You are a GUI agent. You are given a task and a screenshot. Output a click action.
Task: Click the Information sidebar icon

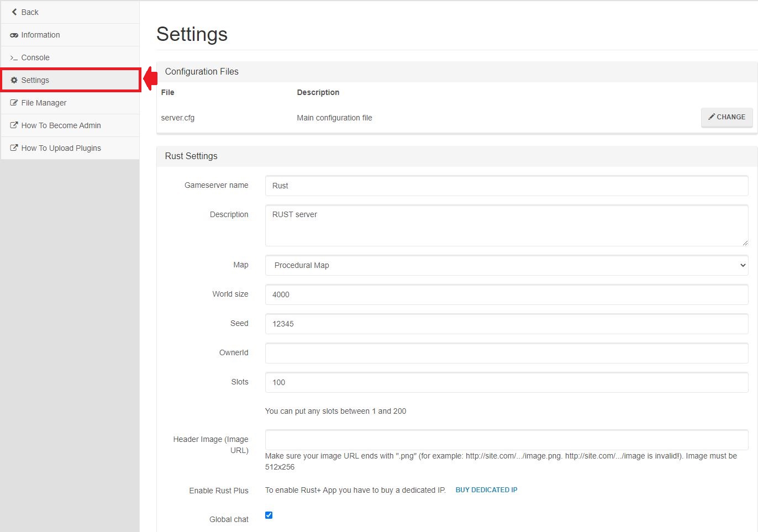click(14, 35)
